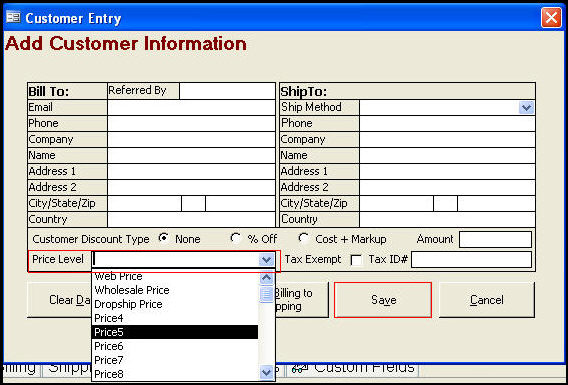Click the Save button
This screenshot has width=568, height=385.
383,300
